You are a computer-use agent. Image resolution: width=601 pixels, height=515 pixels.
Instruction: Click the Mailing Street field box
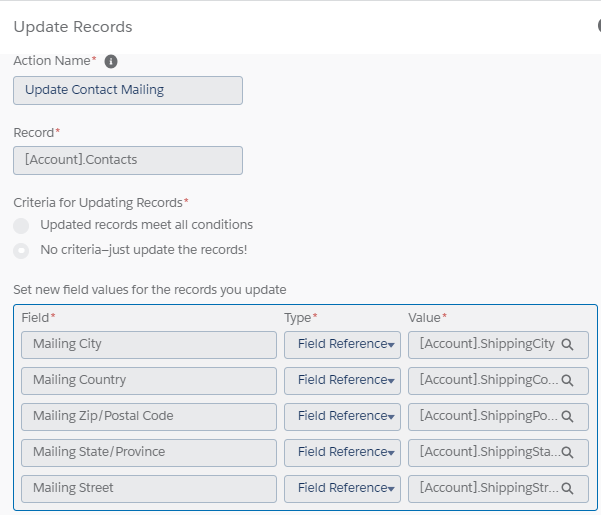(x=148, y=489)
